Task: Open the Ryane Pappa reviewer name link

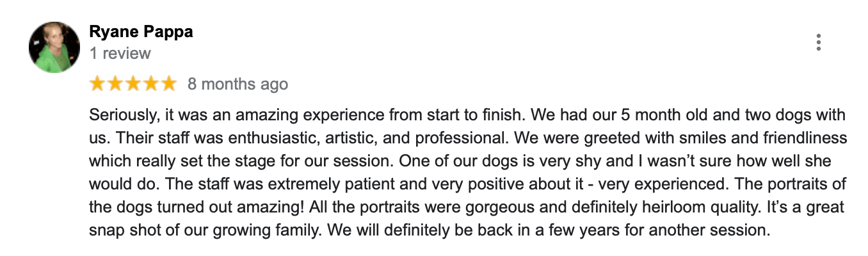Action: pyautogui.click(x=141, y=32)
